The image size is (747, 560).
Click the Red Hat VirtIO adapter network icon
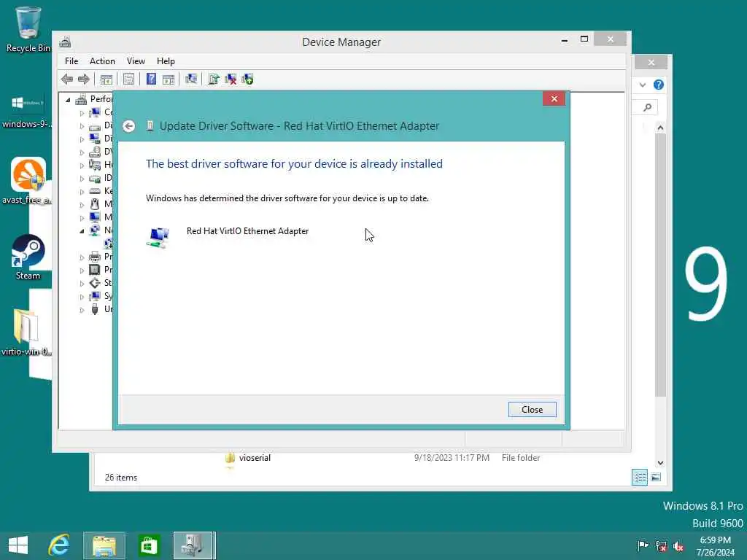pos(158,237)
